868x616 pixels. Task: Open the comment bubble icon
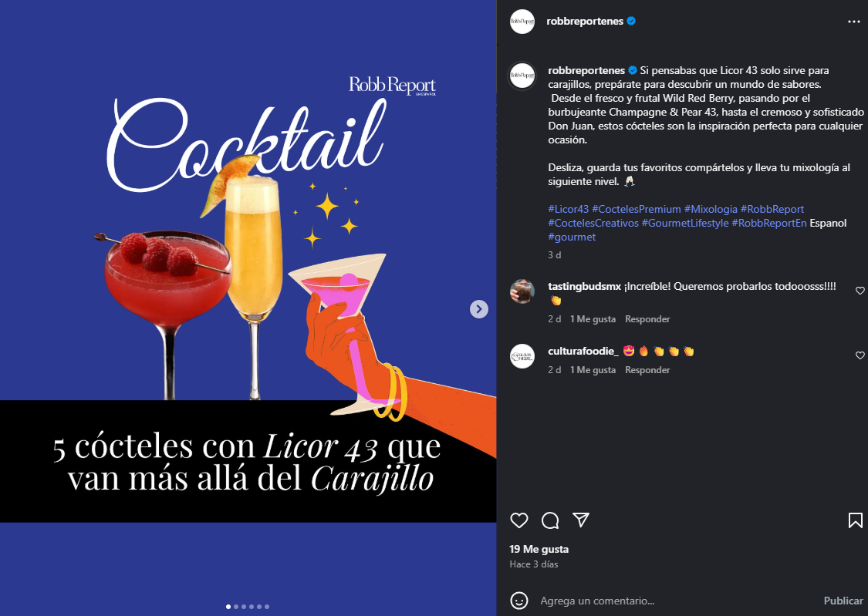[549, 520]
